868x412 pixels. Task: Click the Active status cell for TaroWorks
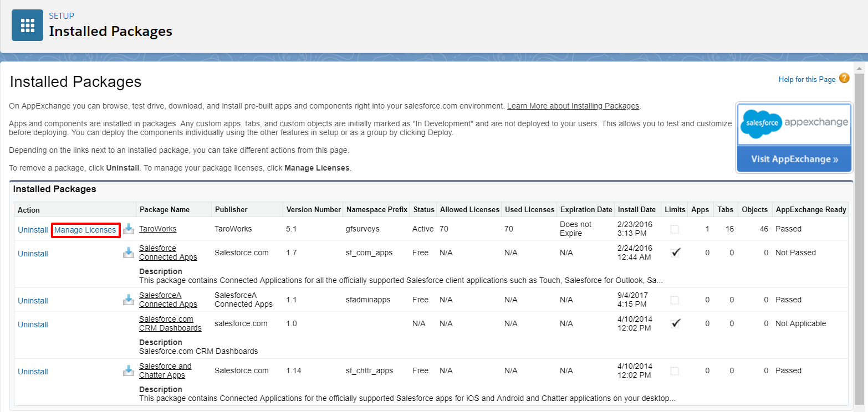423,229
